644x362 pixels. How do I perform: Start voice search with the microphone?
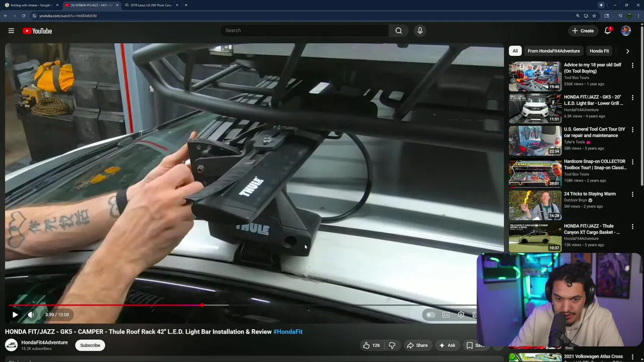pos(420,31)
